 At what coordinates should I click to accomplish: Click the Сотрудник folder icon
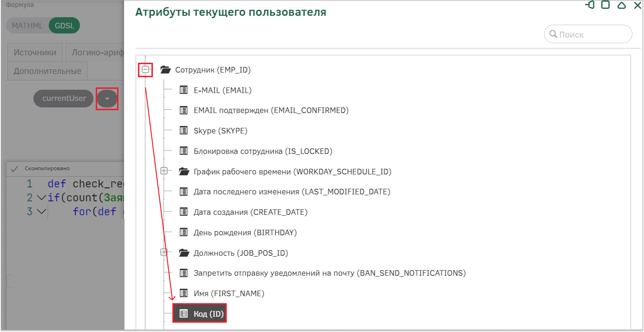point(165,70)
